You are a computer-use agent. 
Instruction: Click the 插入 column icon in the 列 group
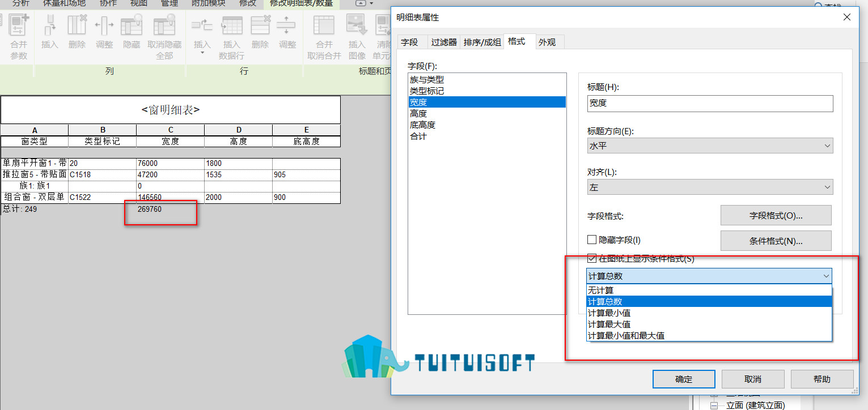[50, 25]
